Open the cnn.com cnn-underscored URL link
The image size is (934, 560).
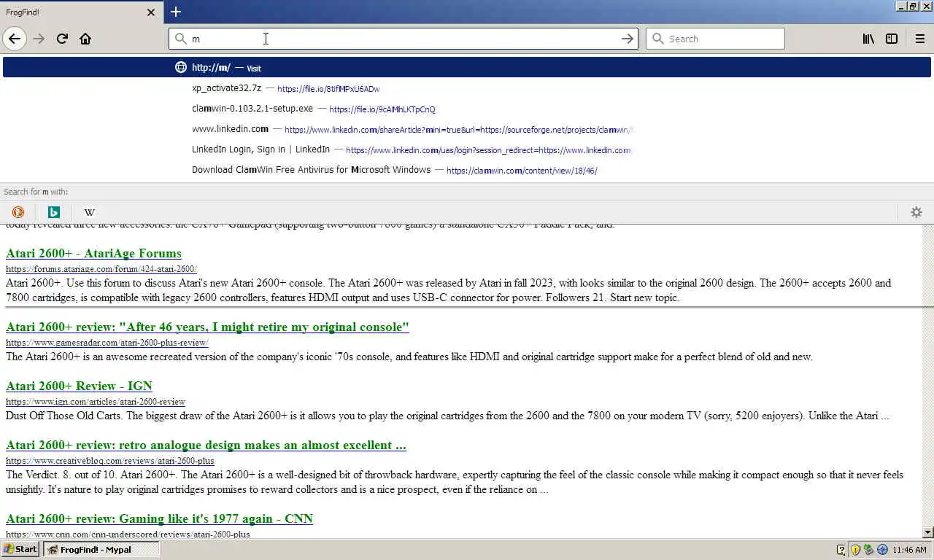click(128, 534)
